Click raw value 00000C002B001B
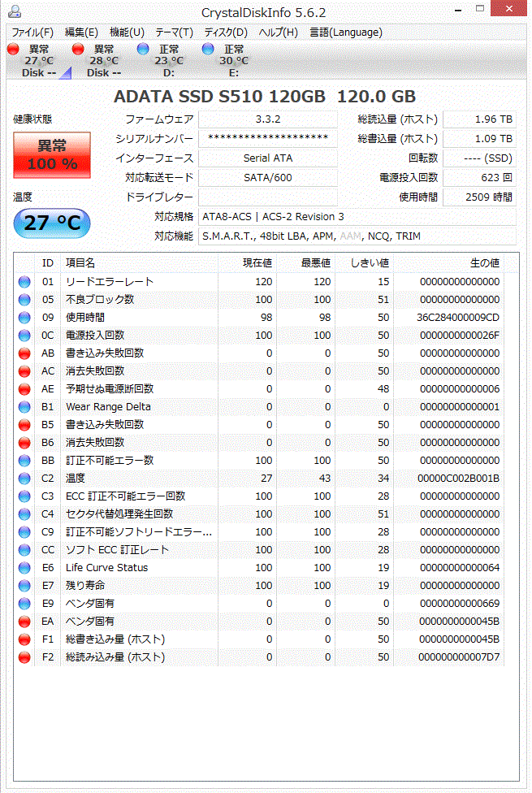Screen dimensions: 532x793 pos(458,479)
